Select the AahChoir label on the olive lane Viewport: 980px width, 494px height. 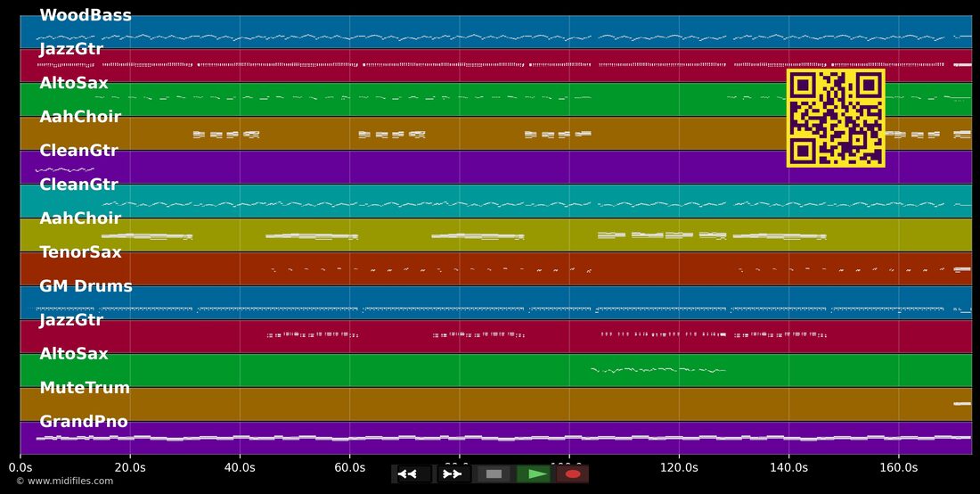pos(80,218)
